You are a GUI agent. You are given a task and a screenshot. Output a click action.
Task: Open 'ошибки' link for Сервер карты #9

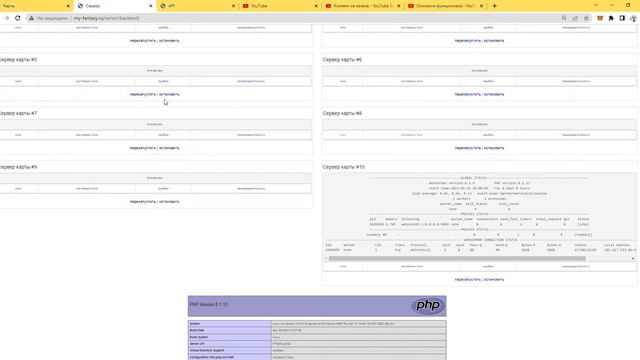point(163,189)
